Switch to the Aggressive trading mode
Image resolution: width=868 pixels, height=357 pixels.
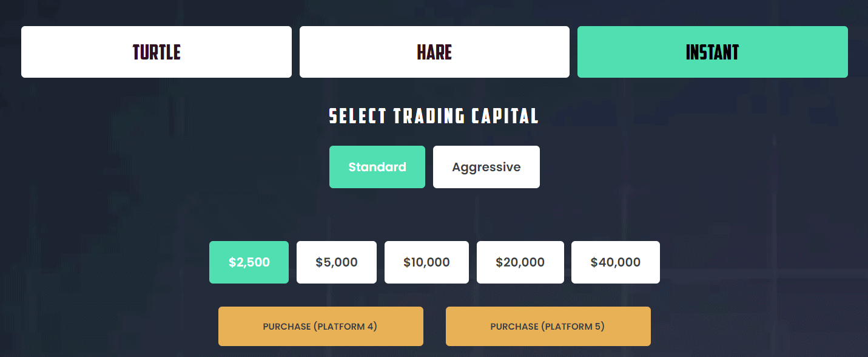click(486, 166)
